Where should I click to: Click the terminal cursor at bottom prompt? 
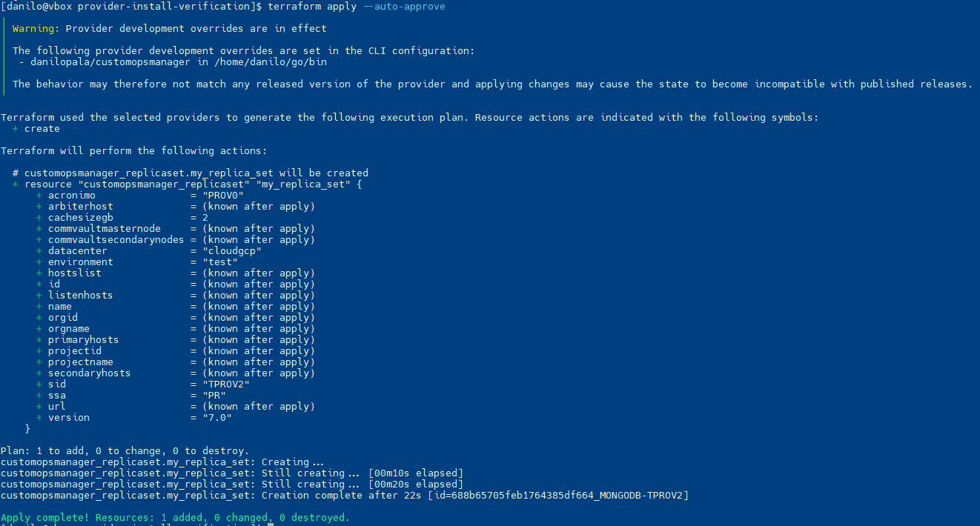271,525
